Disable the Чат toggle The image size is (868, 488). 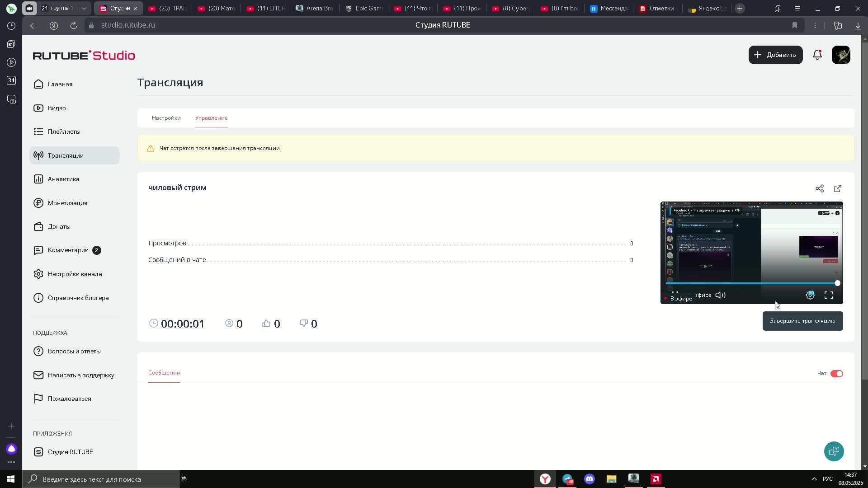point(836,374)
